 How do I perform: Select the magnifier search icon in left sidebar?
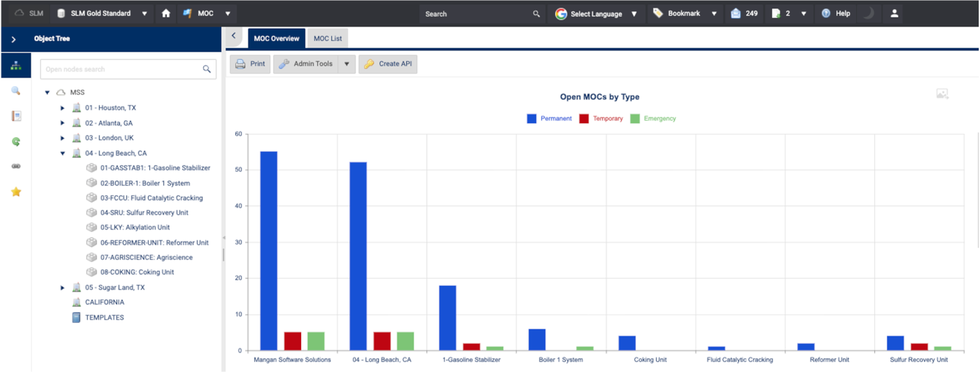pos(16,91)
